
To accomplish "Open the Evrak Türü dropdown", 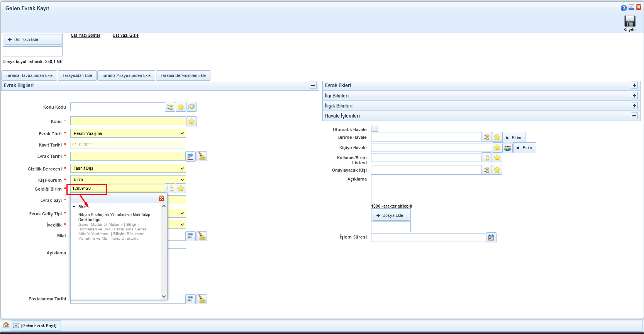I will coord(128,133).
